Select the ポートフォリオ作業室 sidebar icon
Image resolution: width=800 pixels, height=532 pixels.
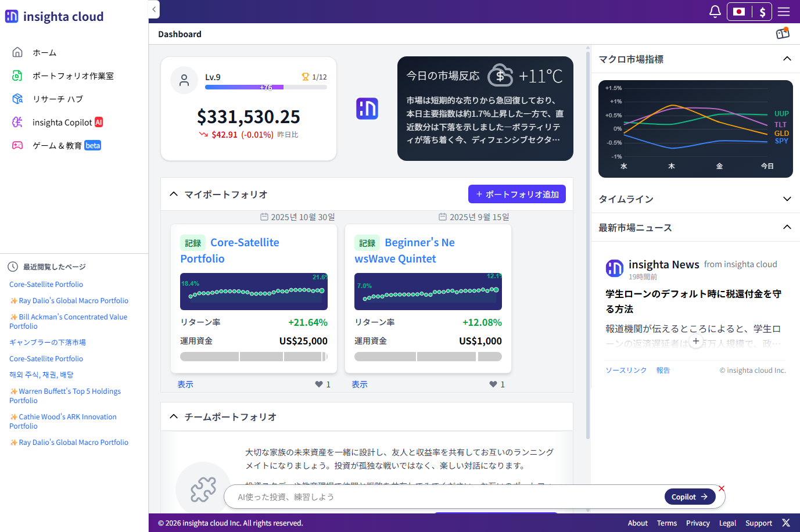[x=16, y=75]
